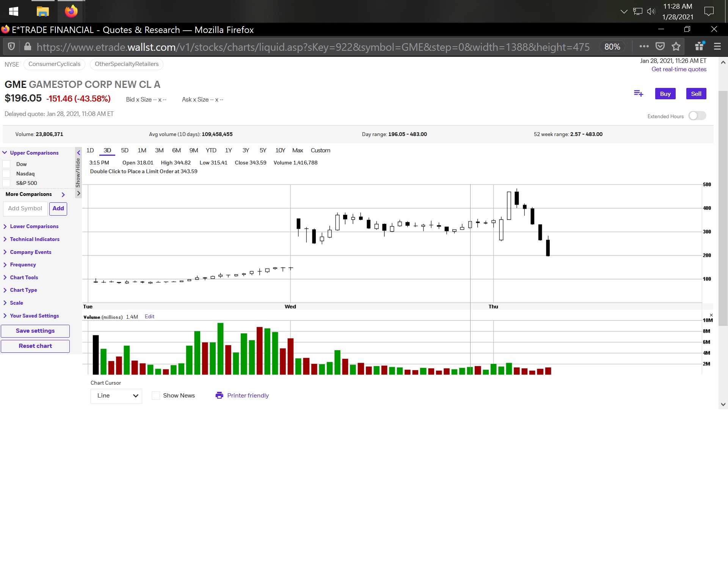Image resolution: width=728 pixels, height=579 pixels.
Task: Check the Dow comparison checkbox
Action: coord(6,164)
